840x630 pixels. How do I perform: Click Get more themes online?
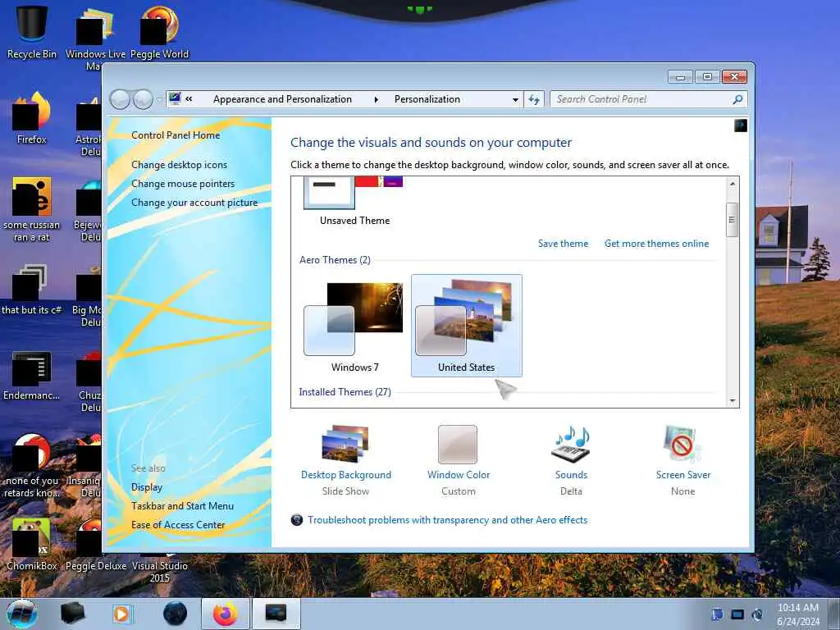tap(656, 244)
